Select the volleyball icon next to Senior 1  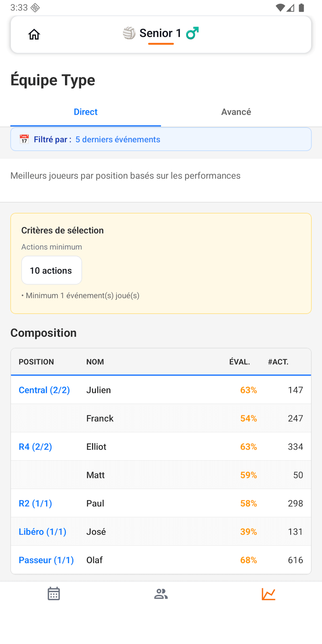pyautogui.click(x=128, y=33)
